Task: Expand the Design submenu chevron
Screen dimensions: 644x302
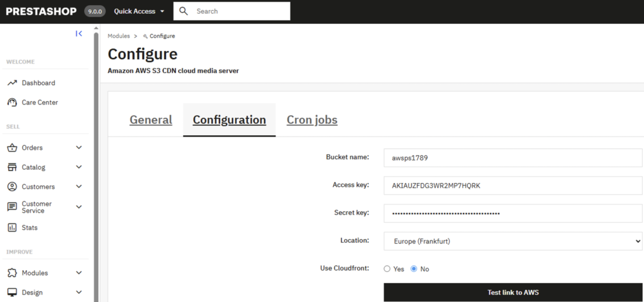Action: pos(79,292)
